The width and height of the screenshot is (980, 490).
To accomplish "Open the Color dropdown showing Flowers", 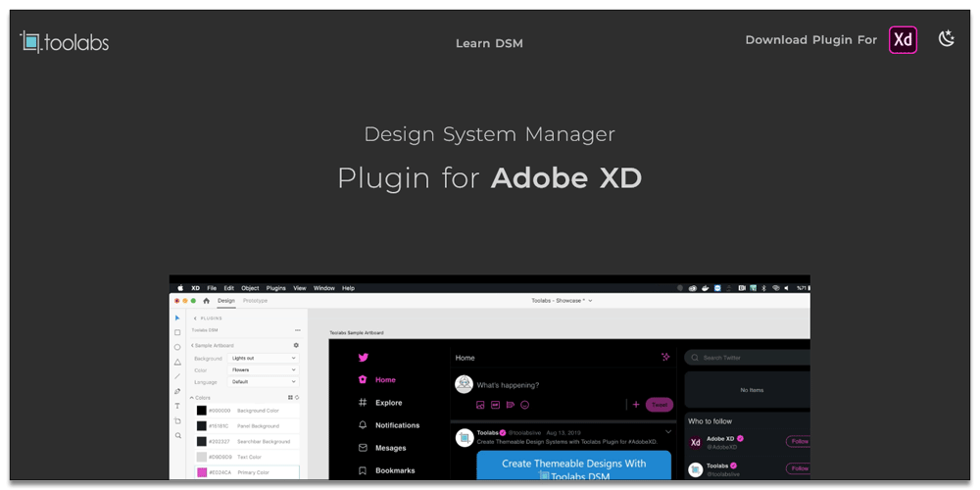I will [264, 369].
